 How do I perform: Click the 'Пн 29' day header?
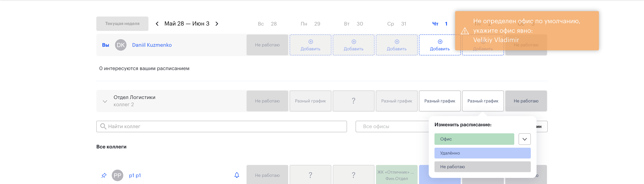pos(310,24)
